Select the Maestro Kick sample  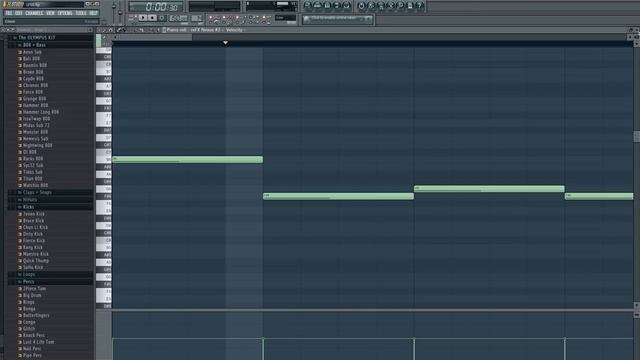pyautogui.click(x=36, y=254)
